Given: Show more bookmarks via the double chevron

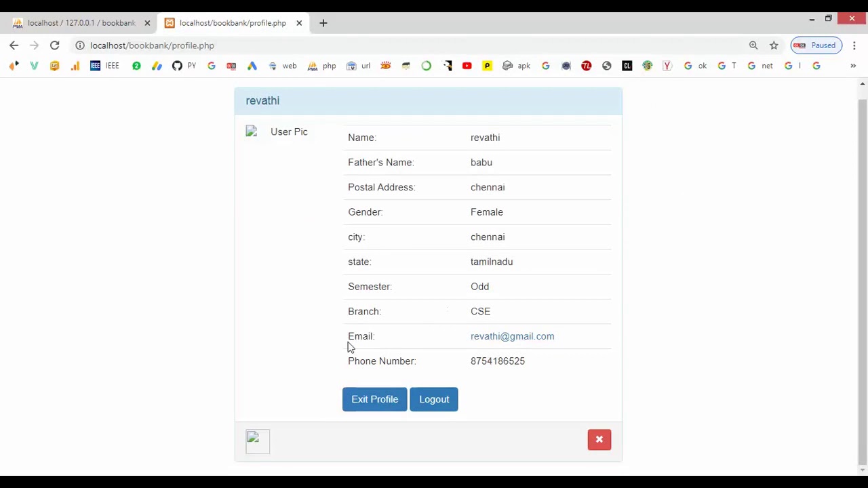Looking at the screenshot, I should 853,66.
